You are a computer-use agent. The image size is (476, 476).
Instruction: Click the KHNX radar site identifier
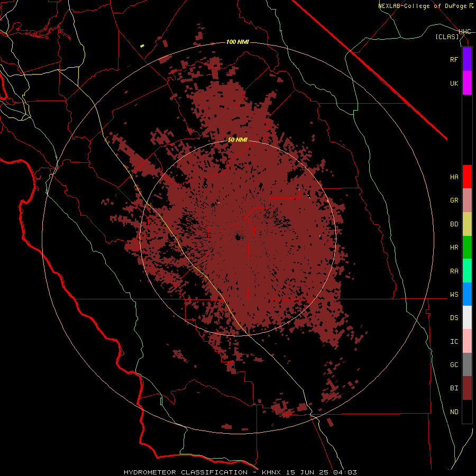273,472
